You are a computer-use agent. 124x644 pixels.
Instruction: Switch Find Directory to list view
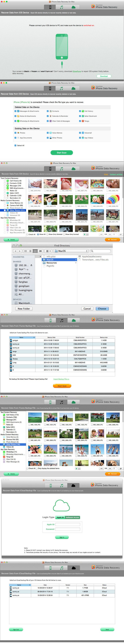click(x=30, y=251)
